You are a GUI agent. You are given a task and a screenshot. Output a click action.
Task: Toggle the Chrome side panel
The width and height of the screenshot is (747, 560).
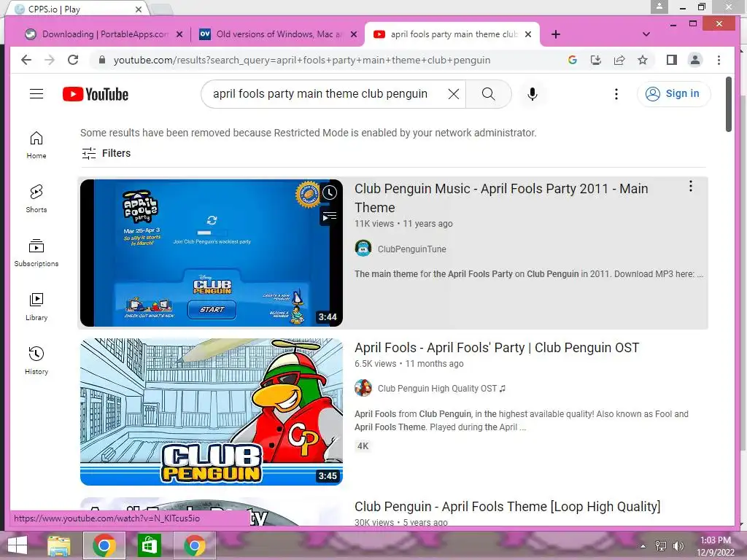point(672,60)
